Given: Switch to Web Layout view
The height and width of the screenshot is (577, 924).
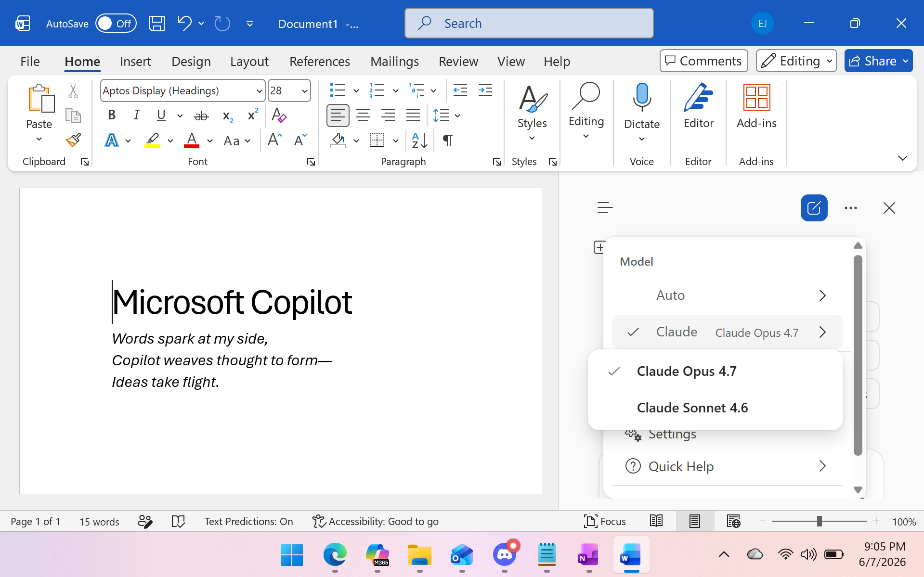Looking at the screenshot, I should tap(733, 521).
